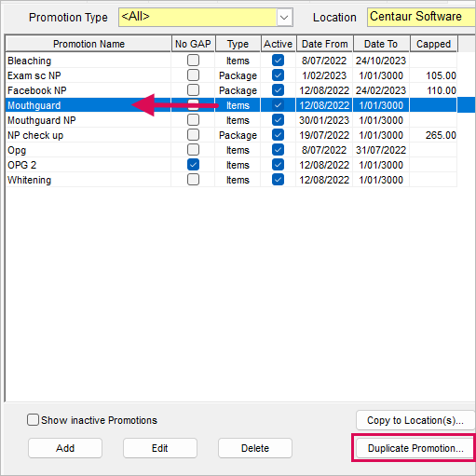Sort by Promotion Name column header

click(88, 44)
